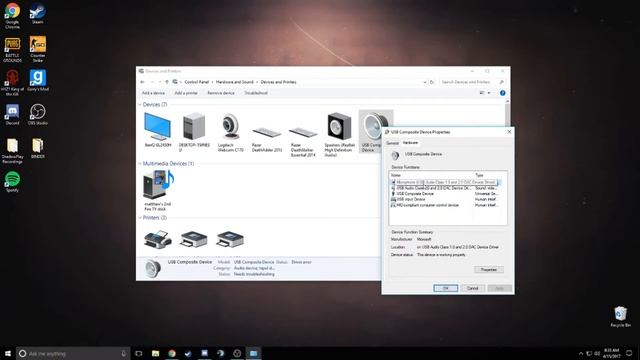The image size is (640, 360).
Task: Navigate to Control Panel breadcrumb
Action: 196,82
